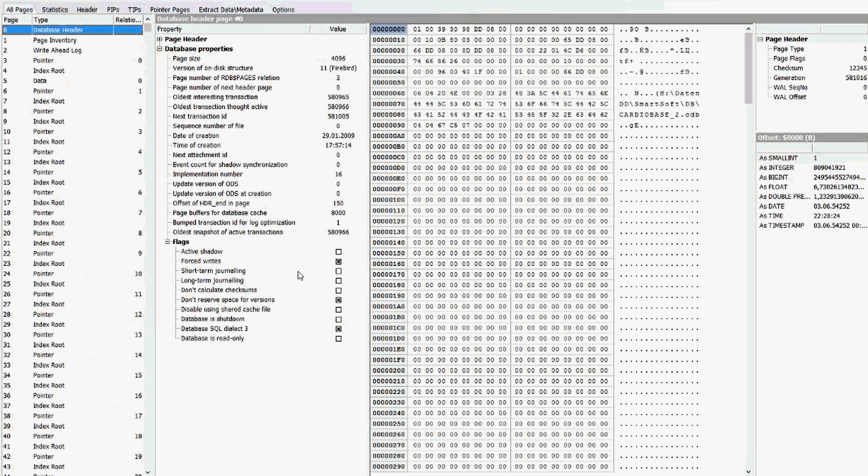This screenshot has width=868, height=476.
Task: Toggle Don't reserve space for versions checkbox
Action: click(x=338, y=300)
